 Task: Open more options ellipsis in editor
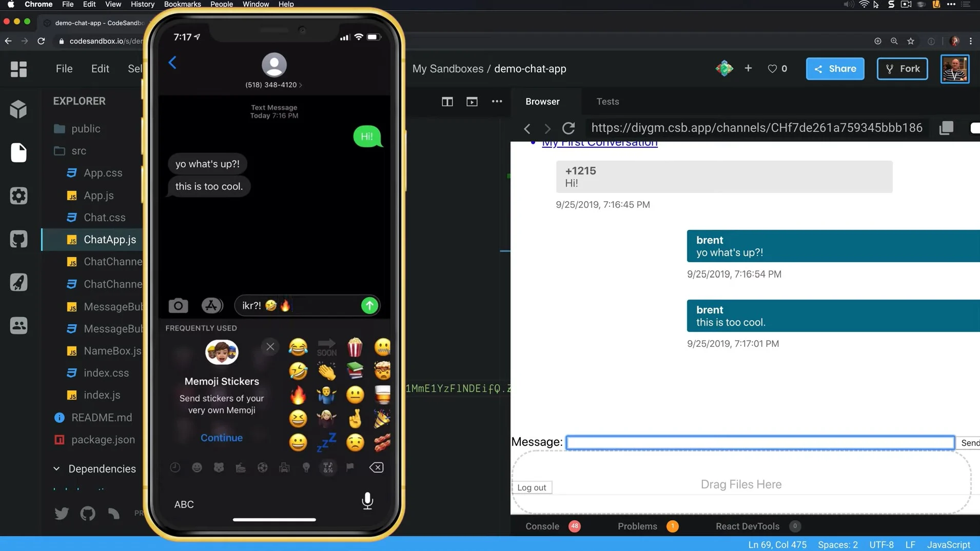click(497, 102)
